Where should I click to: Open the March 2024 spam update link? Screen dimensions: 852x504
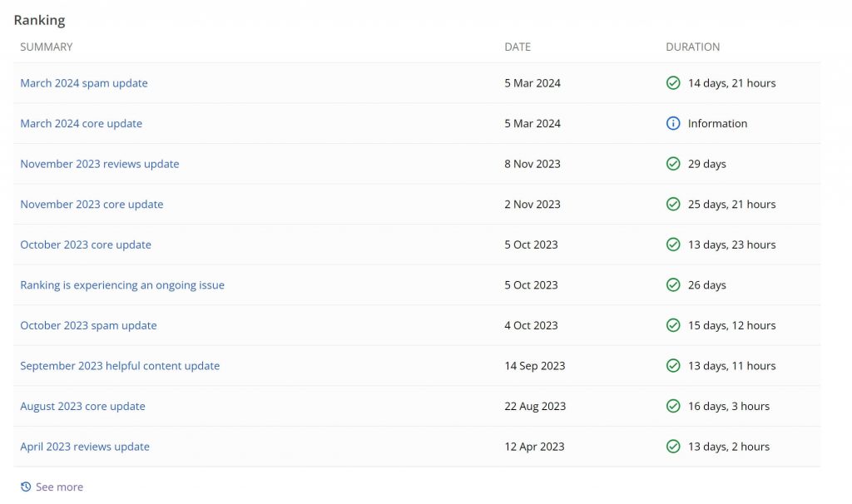84,83
